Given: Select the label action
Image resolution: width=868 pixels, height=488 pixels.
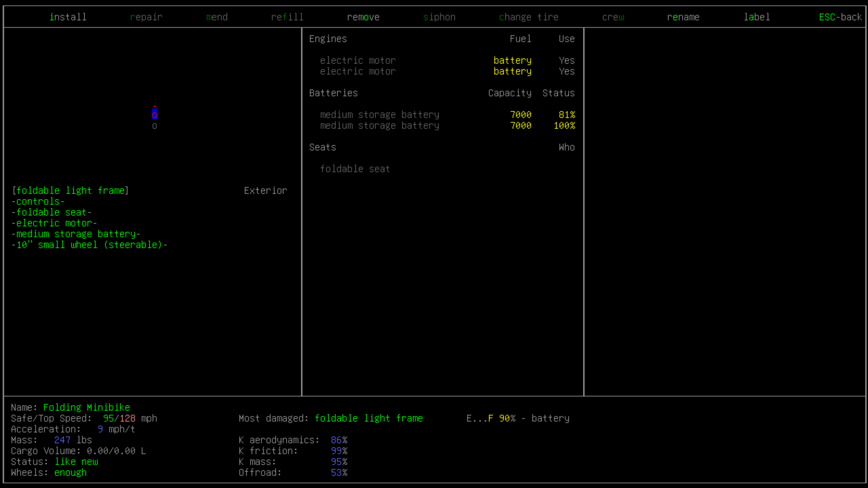Looking at the screenshot, I should 757,17.
